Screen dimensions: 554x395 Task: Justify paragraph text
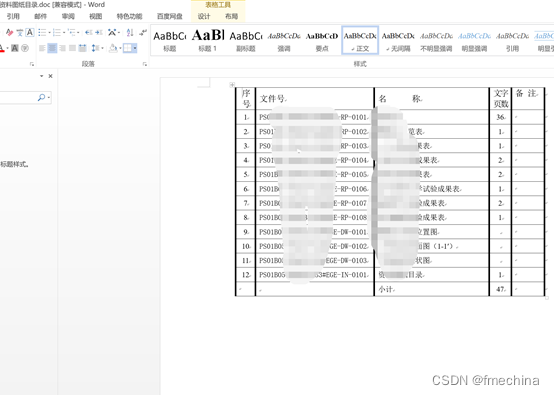click(72, 48)
